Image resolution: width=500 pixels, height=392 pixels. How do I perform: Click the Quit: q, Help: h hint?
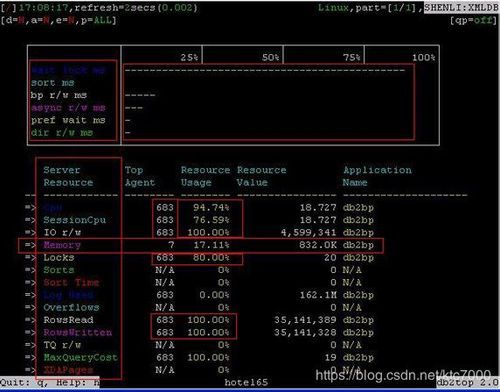click(50, 382)
